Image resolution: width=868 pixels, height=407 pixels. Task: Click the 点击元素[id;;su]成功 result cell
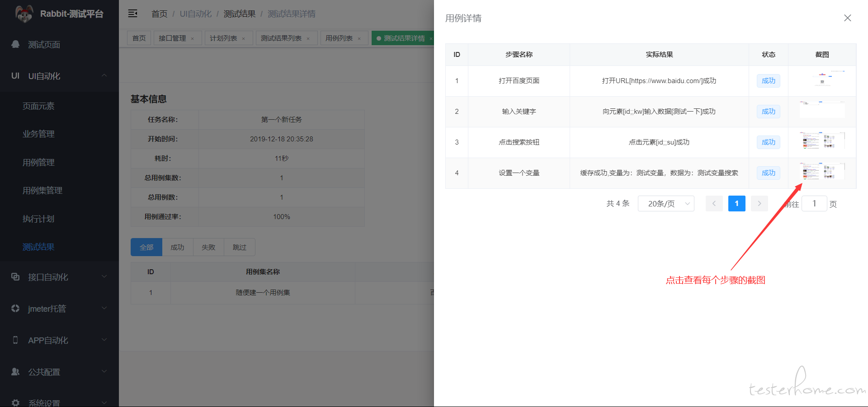659,142
